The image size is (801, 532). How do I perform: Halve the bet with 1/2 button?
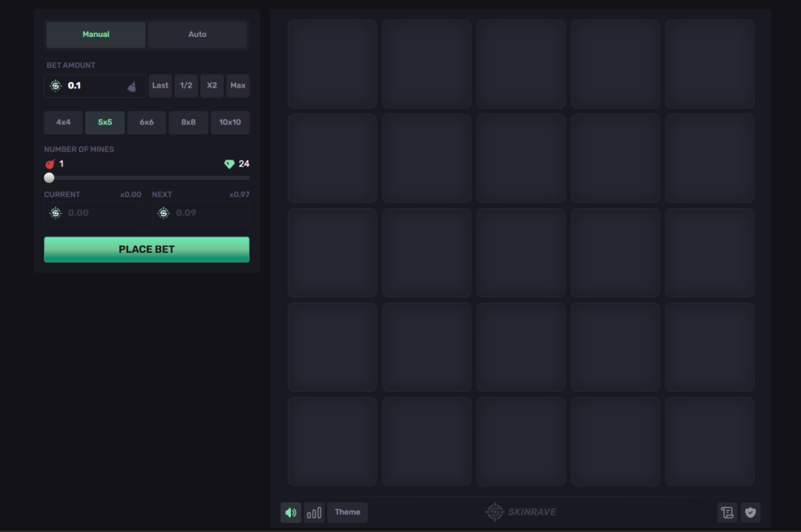coord(186,86)
